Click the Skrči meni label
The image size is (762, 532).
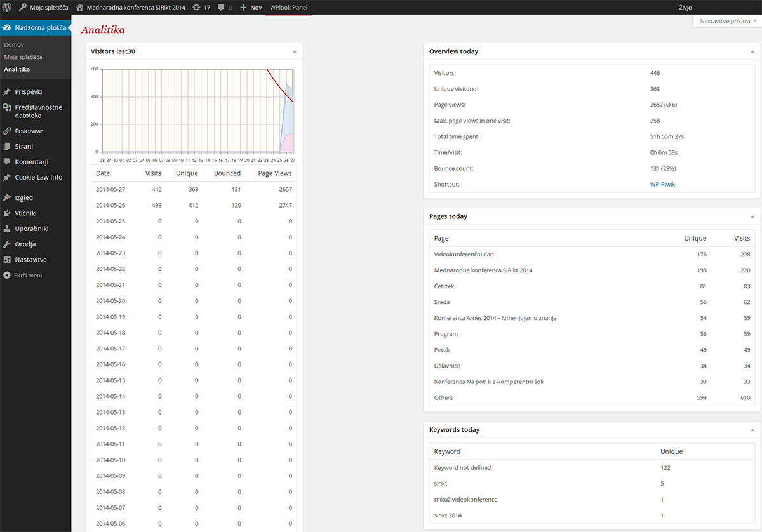(x=29, y=276)
